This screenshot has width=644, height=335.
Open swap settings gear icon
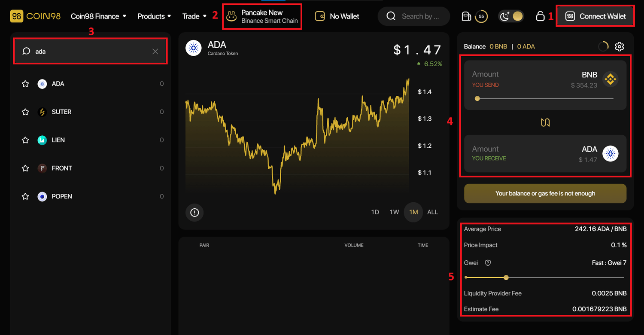[x=619, y=46]
